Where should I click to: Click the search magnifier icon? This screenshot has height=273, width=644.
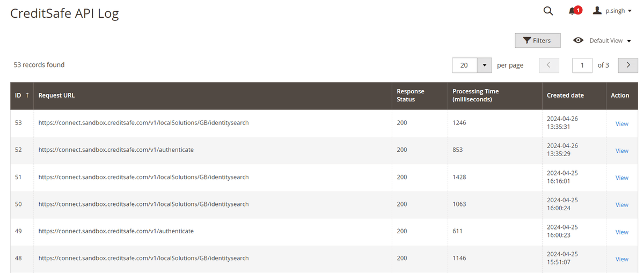click(548, 11)
